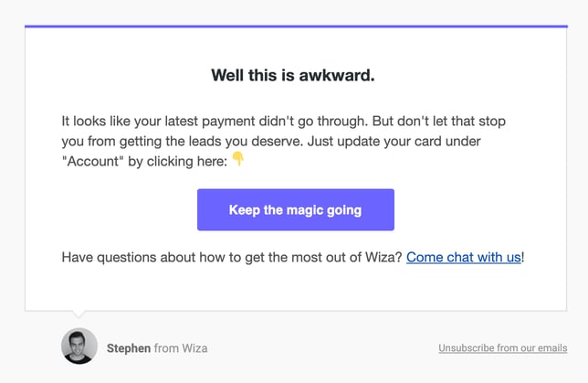
Task: Click the pointing-down hand emoji
Action: click(238, 159)
